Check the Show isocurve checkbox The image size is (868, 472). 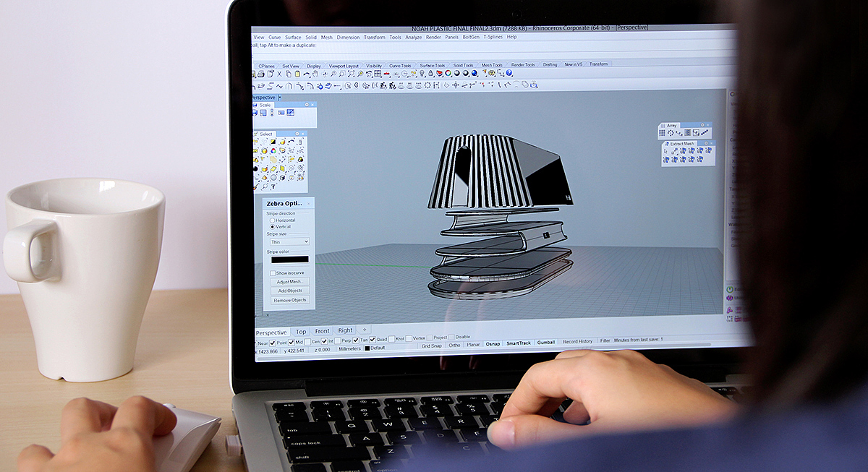pyautogui.click(x=273, y=273)
